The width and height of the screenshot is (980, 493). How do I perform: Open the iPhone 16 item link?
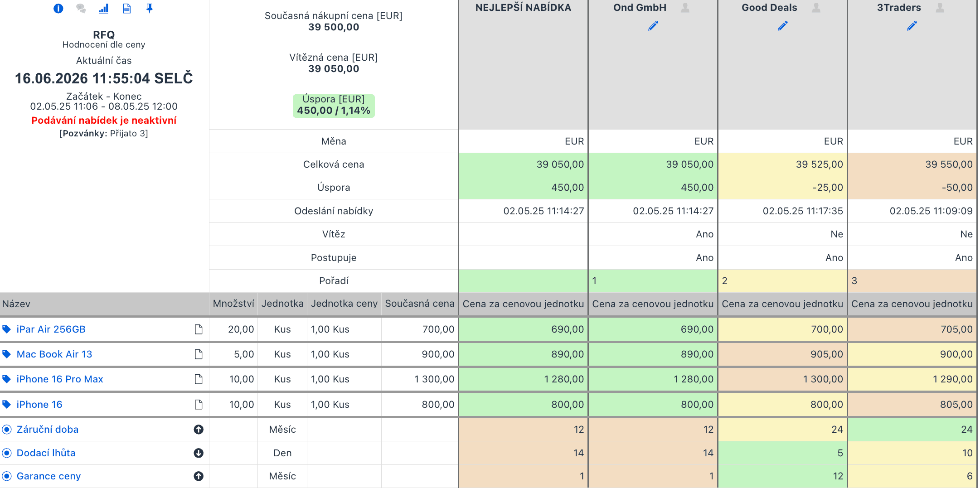(x=39, y=405)
